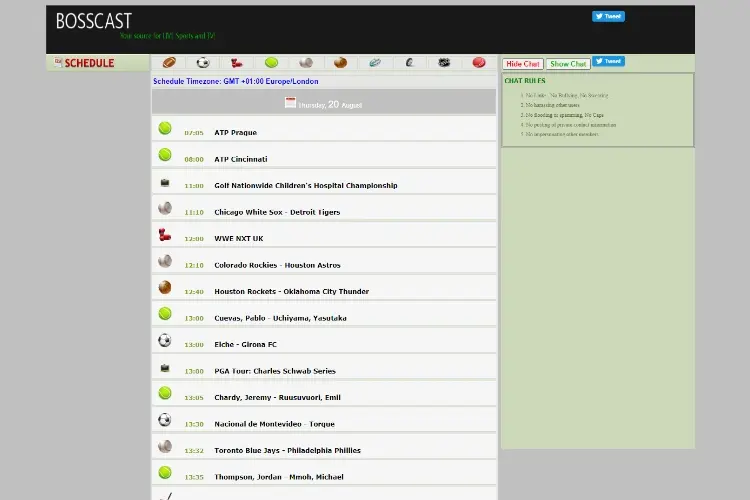Open Cuevas, Pablo - Uchiyama, Yasutaka match
750x500 pixels.
pyautogui.click(x=280, y=318)
